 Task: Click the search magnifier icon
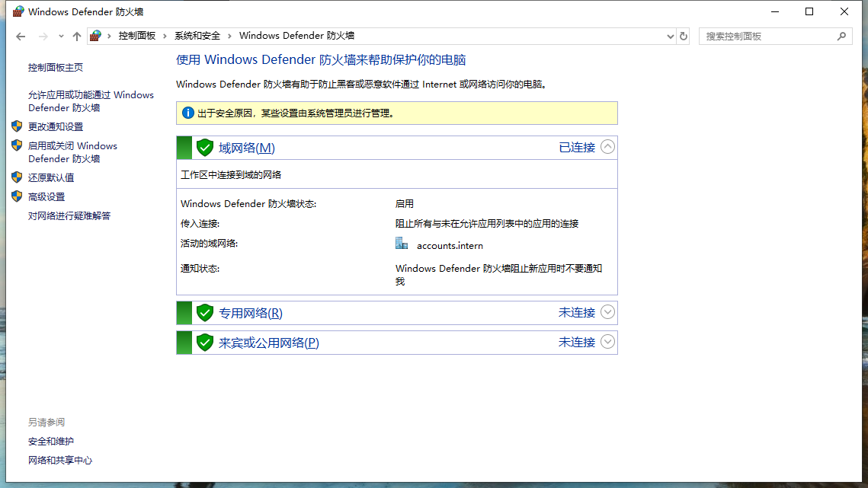pyautogui.click(x=842, y=37)
